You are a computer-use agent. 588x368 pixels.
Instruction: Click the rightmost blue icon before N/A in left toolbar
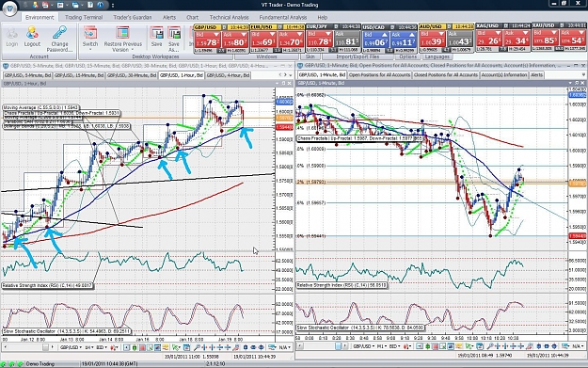coord(261,347)
